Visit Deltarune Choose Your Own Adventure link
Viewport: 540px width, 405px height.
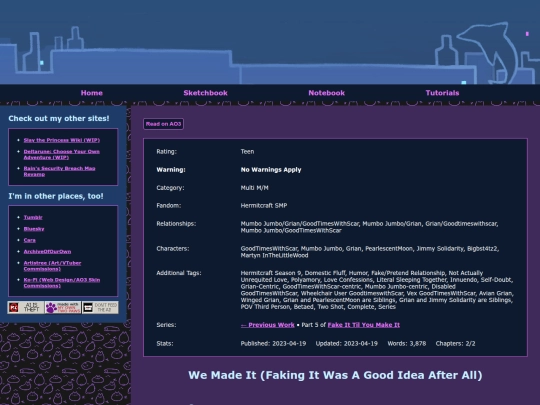tap(62, 154)
